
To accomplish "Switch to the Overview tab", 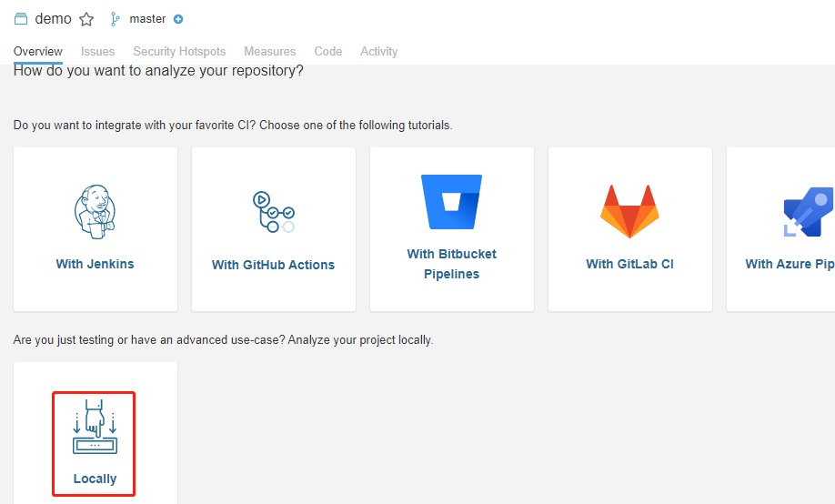I will coord(38,52).
